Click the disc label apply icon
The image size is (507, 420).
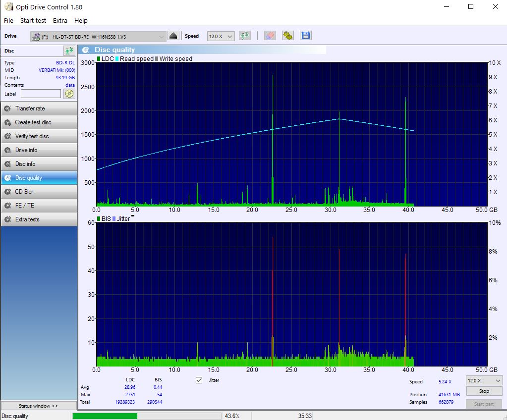point(69,94)
